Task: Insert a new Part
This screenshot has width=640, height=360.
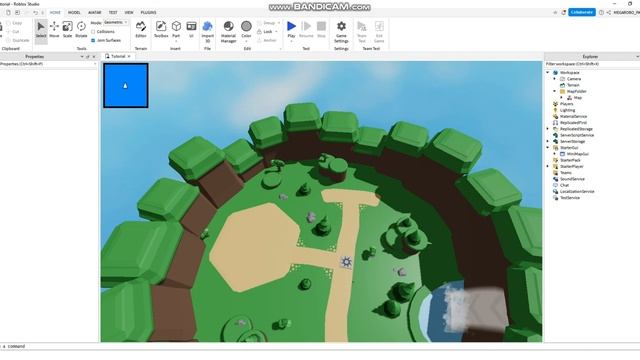Action: [176, 28]
